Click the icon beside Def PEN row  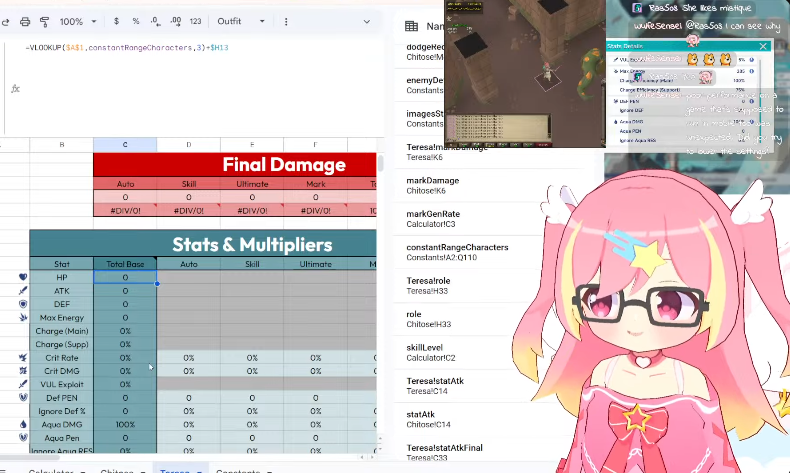click(23, 397)
